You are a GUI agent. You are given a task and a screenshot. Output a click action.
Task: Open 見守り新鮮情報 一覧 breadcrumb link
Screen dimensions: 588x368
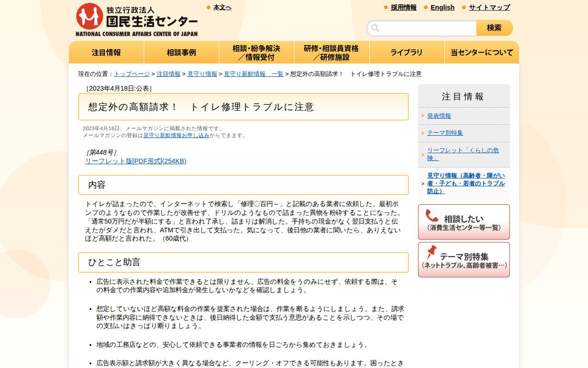pyautogui.click(x=254, y=74)
